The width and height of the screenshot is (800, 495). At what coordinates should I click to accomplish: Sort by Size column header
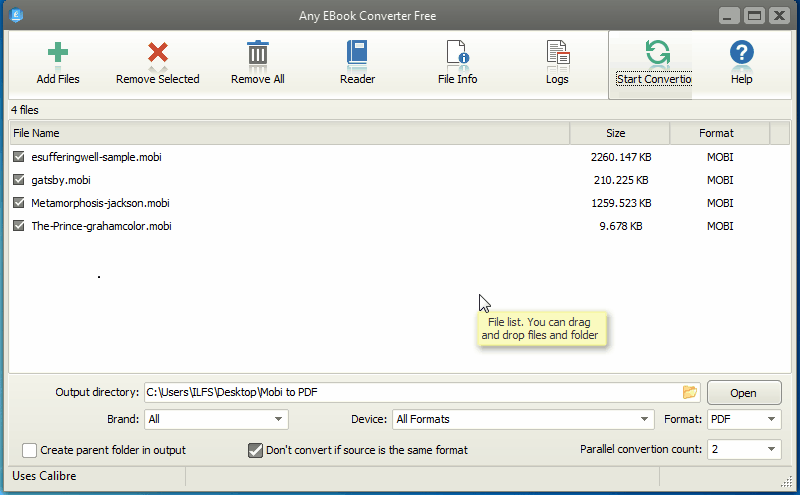(619, 133)
